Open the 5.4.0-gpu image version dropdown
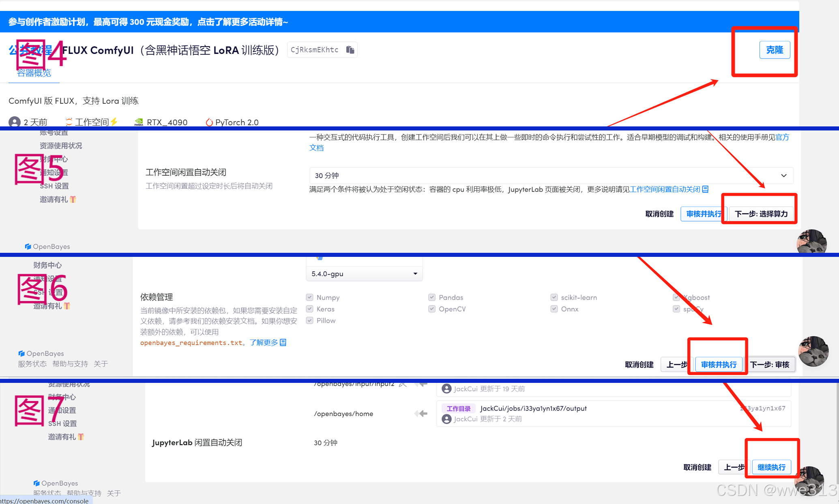Screen dimensions: 839x504 415,273
